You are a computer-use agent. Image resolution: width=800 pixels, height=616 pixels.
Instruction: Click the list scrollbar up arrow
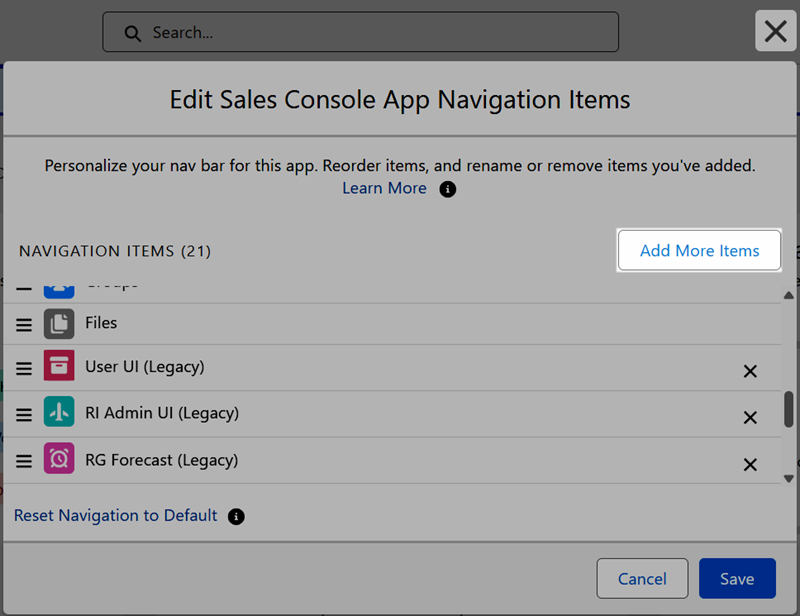coord(789,295)
